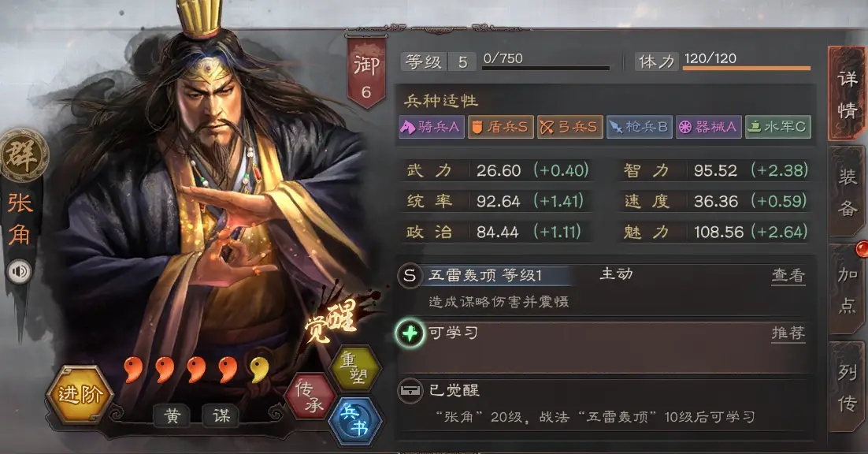Click the 已觉醒 awakened slot icon
Screen dimensions: 868x454
410,391
